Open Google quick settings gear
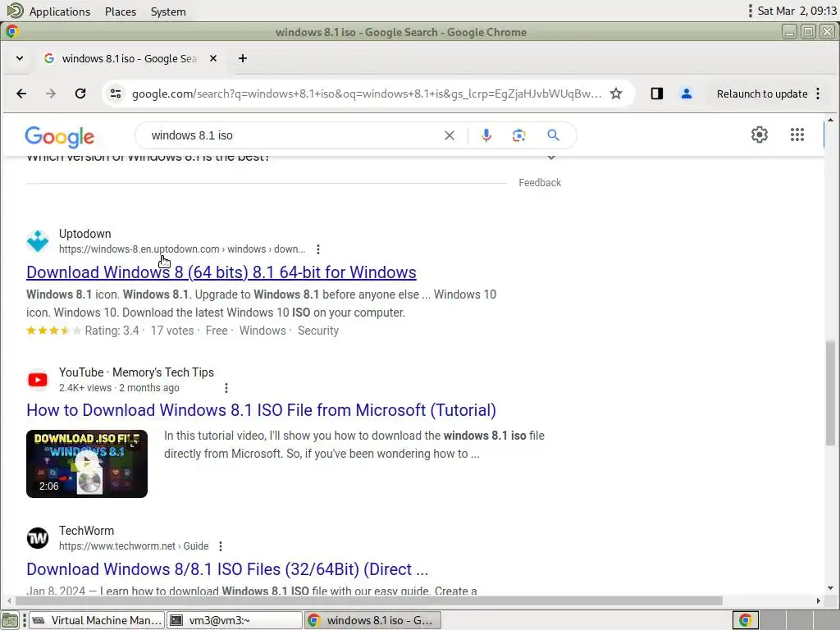Image resolution: width=840 pixels, height=630 pixels. pyautogui.click(x=759, y=135)
